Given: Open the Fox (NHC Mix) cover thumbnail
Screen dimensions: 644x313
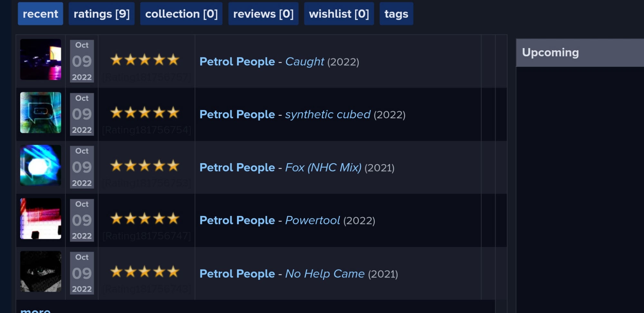Looking at the screenshot, I should 41,165.
